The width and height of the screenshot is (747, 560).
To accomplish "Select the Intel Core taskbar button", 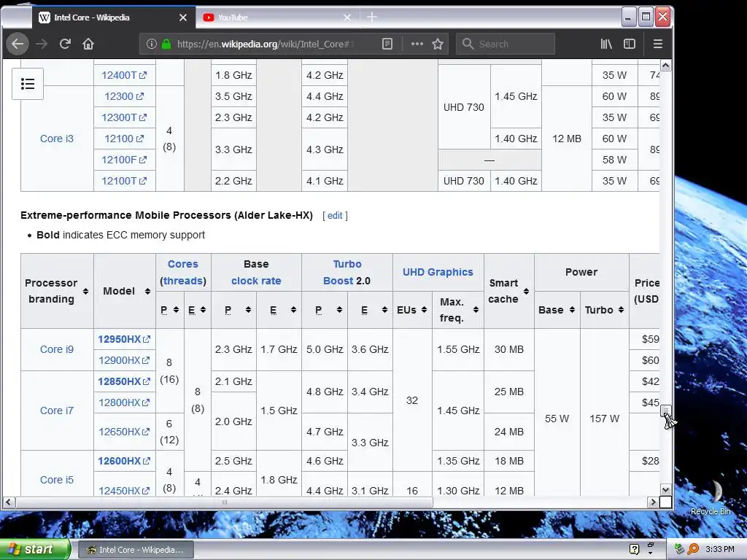I will pos(135,550).
